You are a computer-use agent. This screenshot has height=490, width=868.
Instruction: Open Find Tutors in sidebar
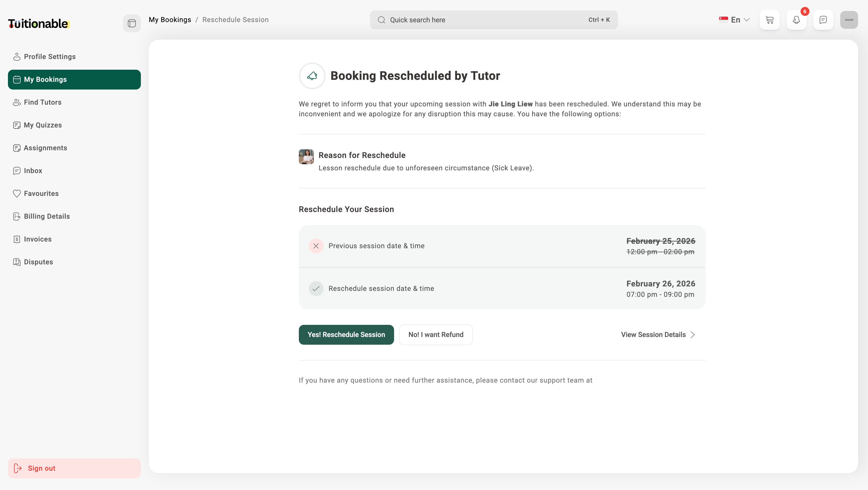click(x=42, y=102)
